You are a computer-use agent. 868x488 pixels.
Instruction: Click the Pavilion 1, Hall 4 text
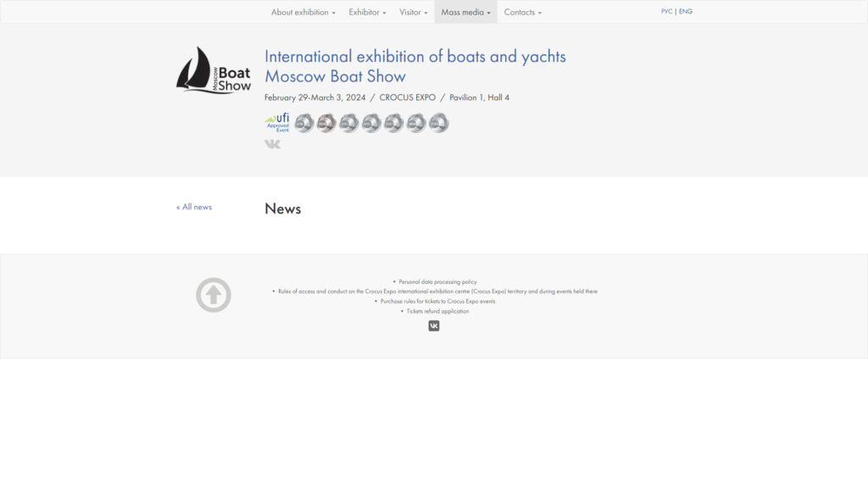click(x=480, y=97)
